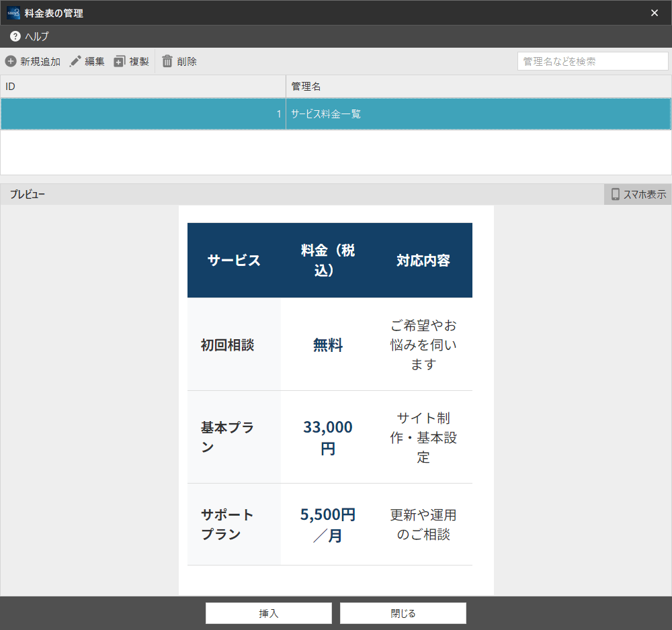The height and width of the screenshot is (630, 672).
Task: Click the サポートプラン cell in preview
Action: pos(234,525)
